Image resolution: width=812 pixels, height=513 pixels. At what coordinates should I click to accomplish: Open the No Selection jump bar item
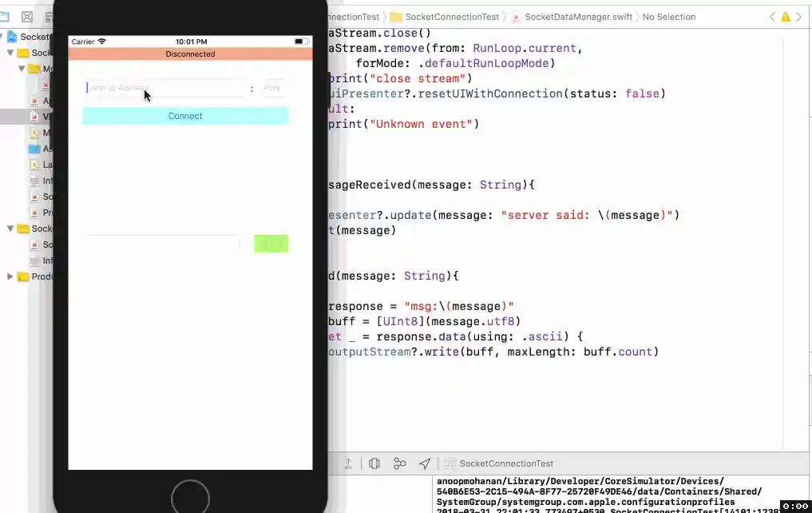(668, 17)
